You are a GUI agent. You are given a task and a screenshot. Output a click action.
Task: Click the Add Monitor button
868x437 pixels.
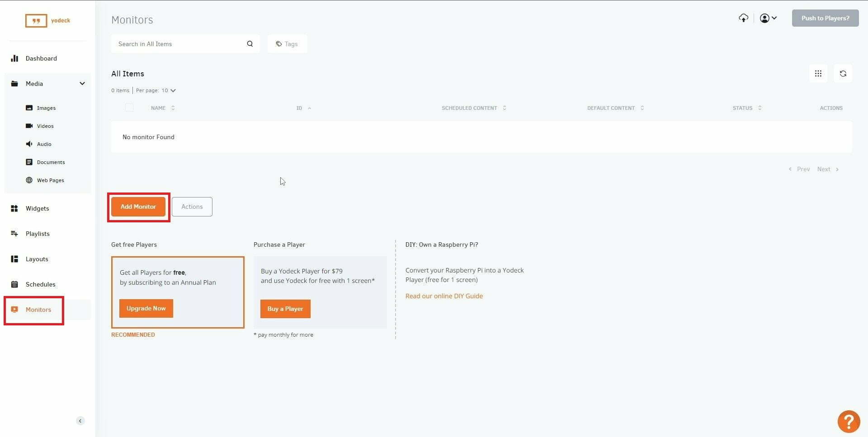(x=138, y=207)
